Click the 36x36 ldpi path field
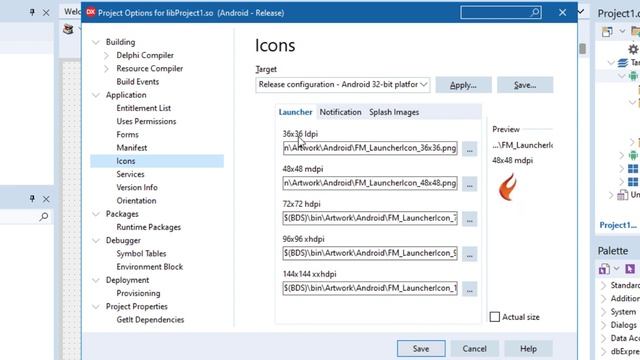The height and width of the screenshot is (360, 640). point(370,148)
